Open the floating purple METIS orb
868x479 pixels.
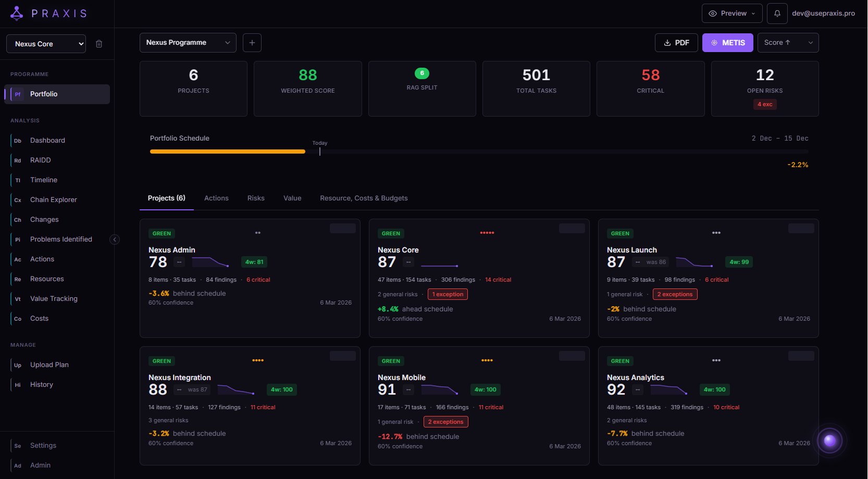pos(829,441)
